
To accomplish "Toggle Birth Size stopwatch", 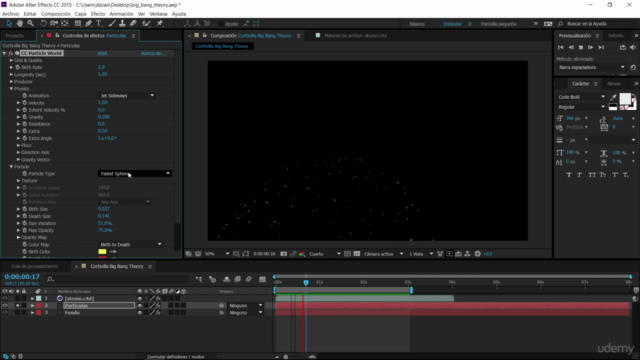I will (24, 209).
